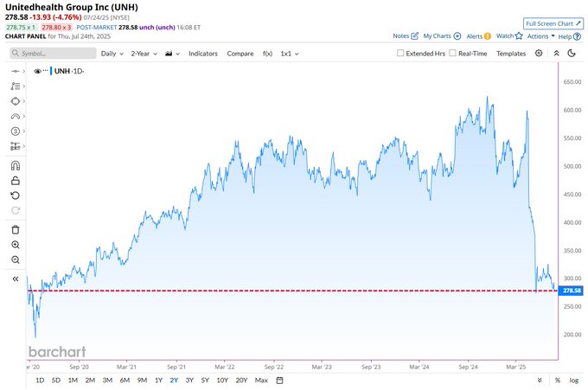
Task: Open chart settings gear icon
Action: tap(539, 54)
